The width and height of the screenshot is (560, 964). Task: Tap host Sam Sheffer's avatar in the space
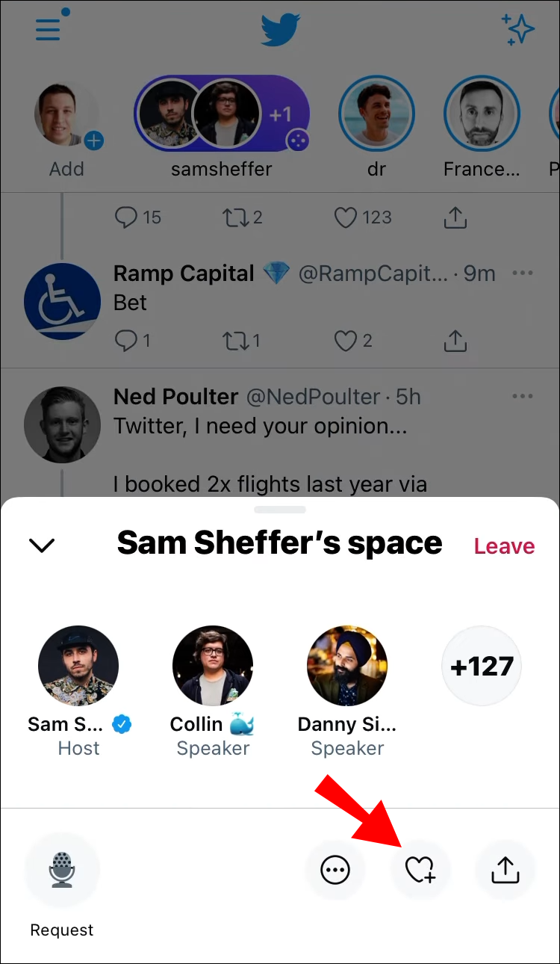pos(78,666)
